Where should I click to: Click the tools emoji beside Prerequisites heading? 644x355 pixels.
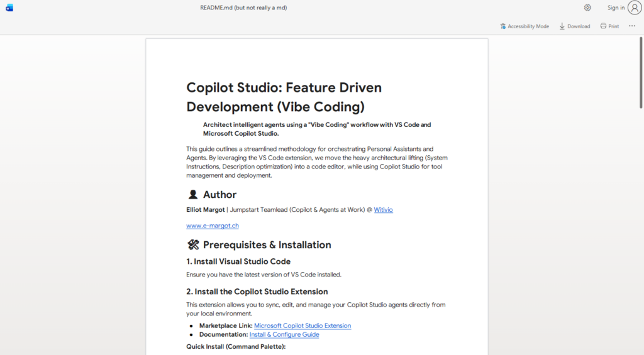(x=192, y=245)
